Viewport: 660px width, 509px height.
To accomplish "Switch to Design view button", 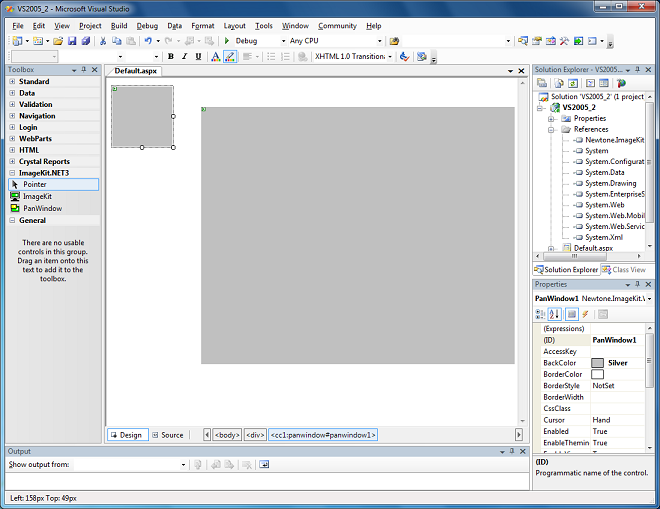I will coord(128,435).
